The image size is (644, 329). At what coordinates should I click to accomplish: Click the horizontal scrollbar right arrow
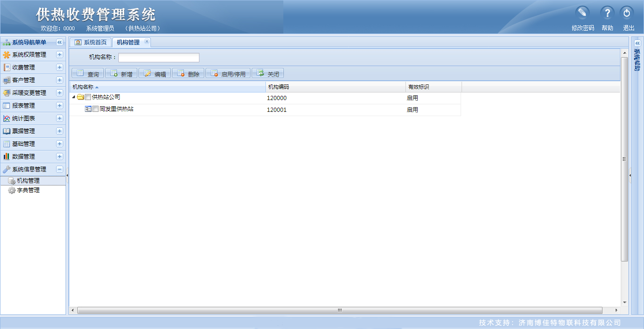pyautogui.click(x=617, y=310)
